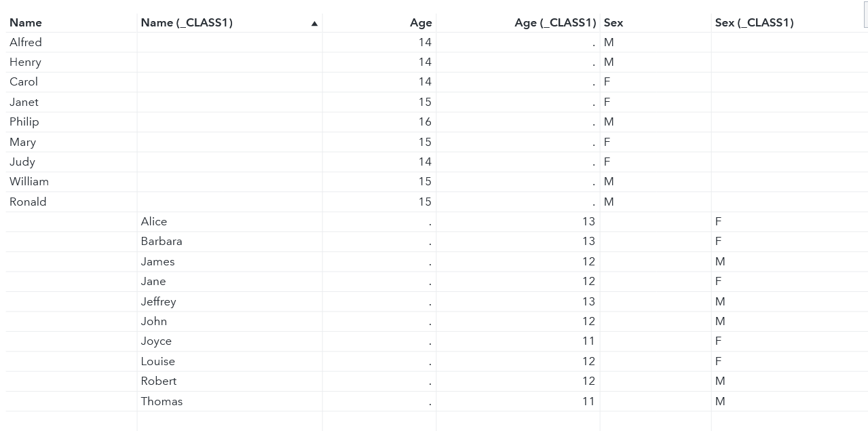Click the Sex column header
Viewport: 868px width, 431px height.
(614, 23)
